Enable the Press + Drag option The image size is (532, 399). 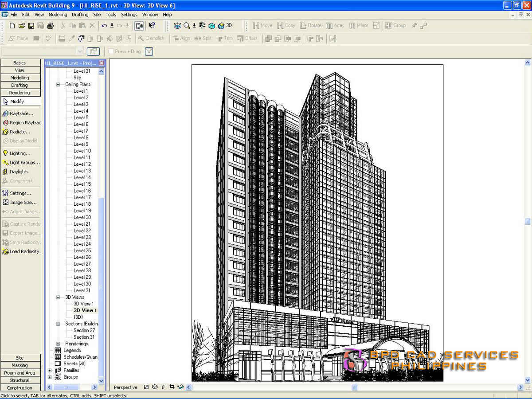tap(111, 51)
